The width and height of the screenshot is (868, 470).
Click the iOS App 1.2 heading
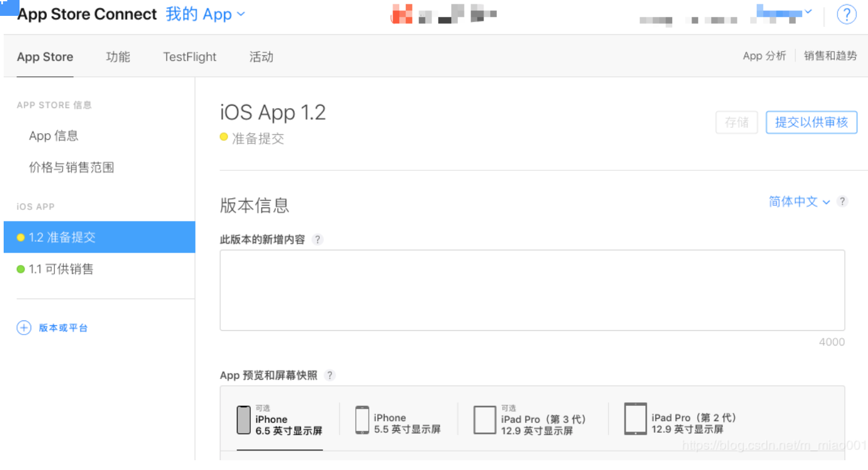(x=273, y=112)
